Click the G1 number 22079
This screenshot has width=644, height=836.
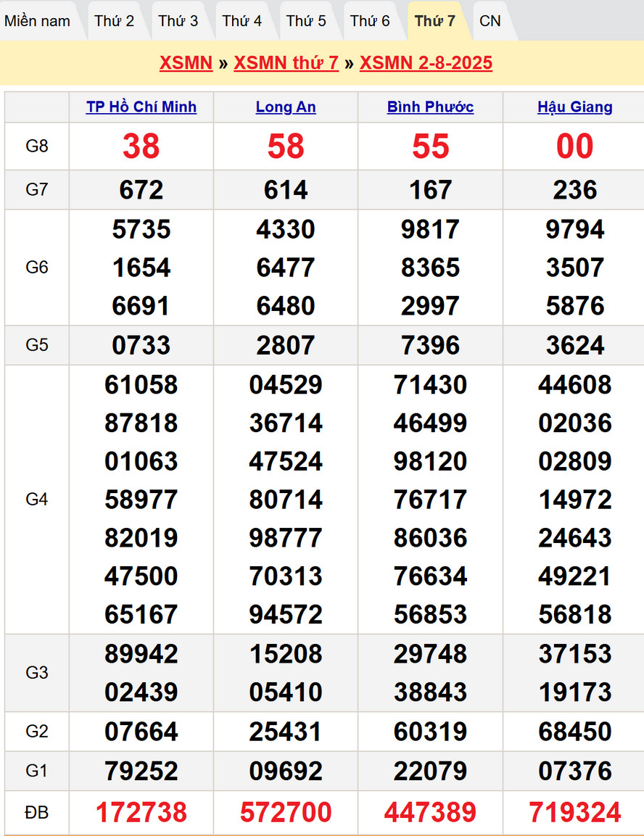click(430, 771)
